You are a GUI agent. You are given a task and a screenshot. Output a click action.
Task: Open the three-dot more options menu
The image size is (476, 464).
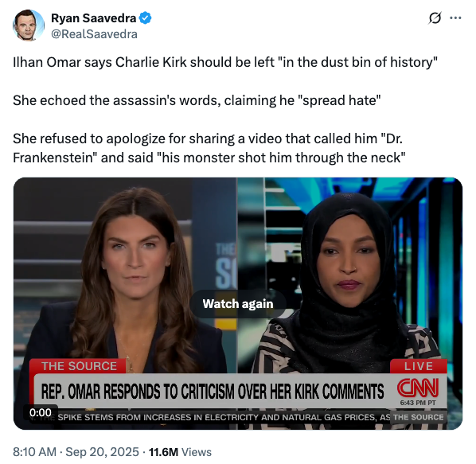[455, 18]
